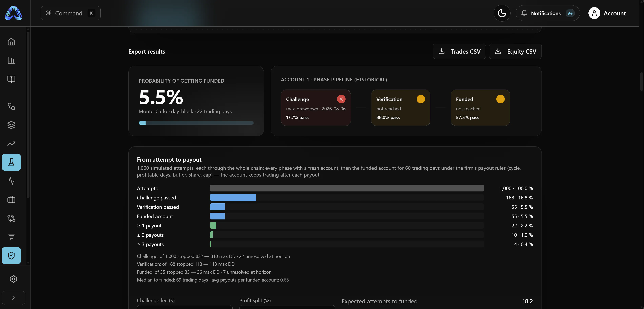Open the filter lines sidebar icon
The image size is (644, 309).
(x=11, y=237)
